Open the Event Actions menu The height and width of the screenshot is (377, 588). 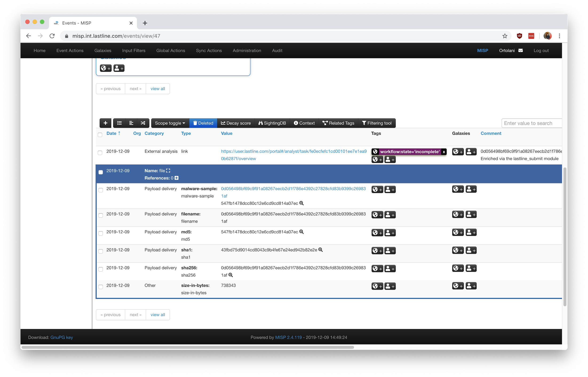pyautogui.click(x=70, y=50)
